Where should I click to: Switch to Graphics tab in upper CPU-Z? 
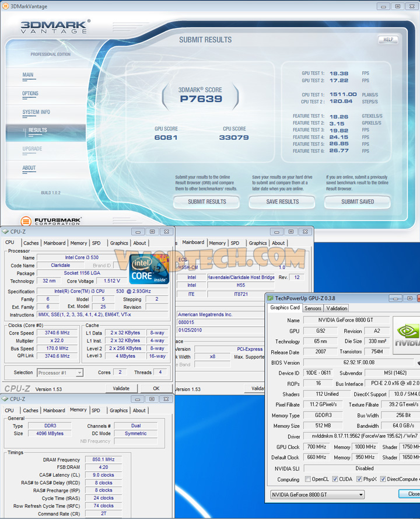pyautogui.click(x=119, y=243)
